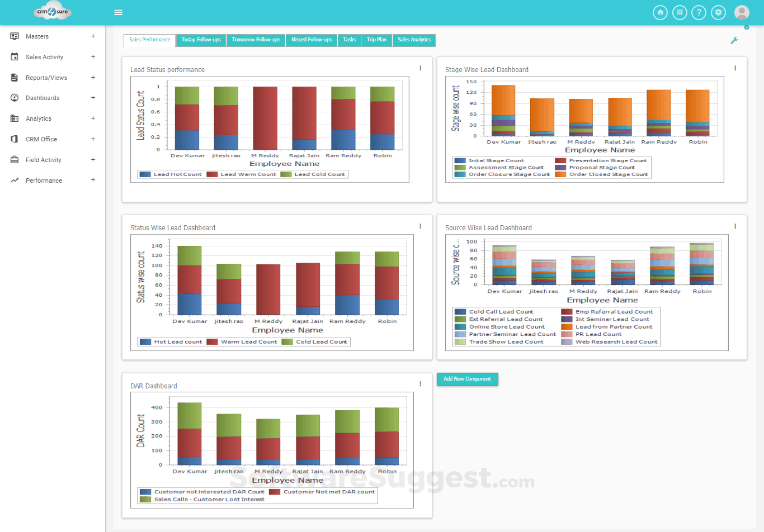
Task: Click the hamburger menu icon
Action: [x=118, y=12]
